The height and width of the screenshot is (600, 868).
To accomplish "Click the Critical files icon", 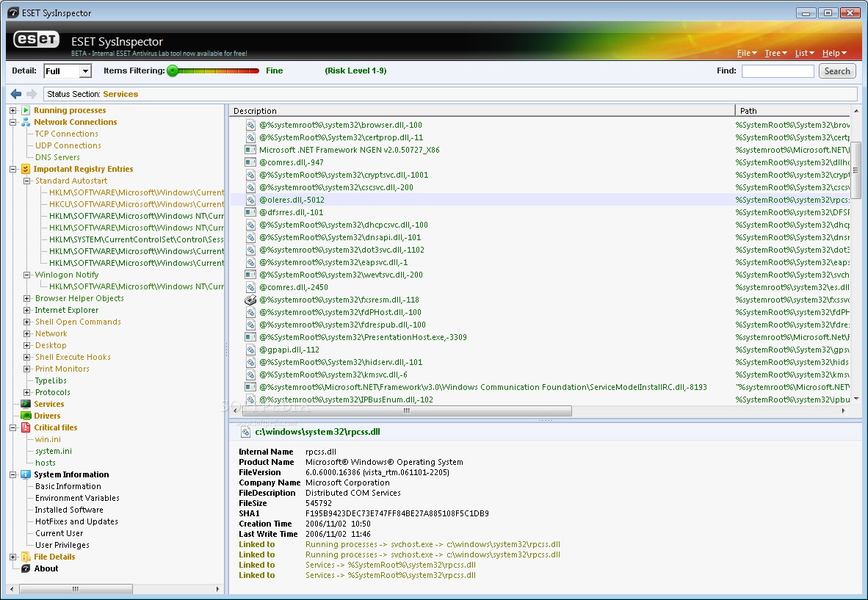I will (26, 427).
